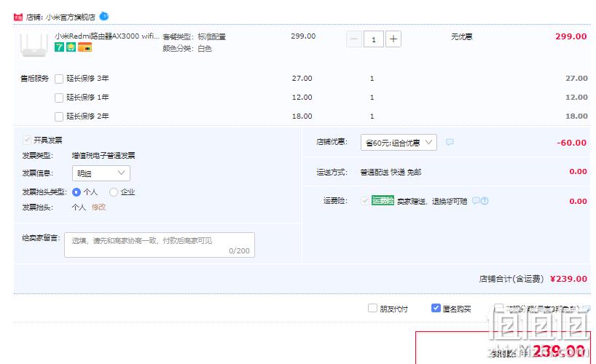Click the blue chat icon beside shop name
Image resolution: width=596 pixels, height=364 pixels.
(x=103, y=16)
